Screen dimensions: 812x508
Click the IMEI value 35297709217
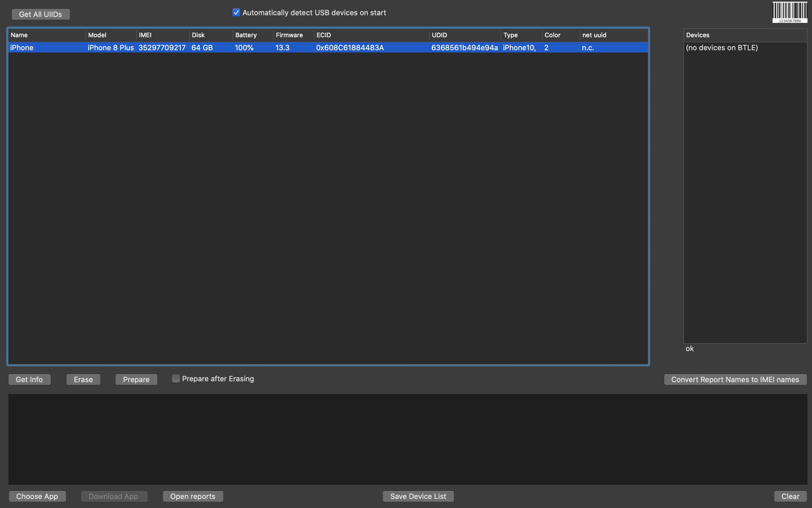pos(162,47)
